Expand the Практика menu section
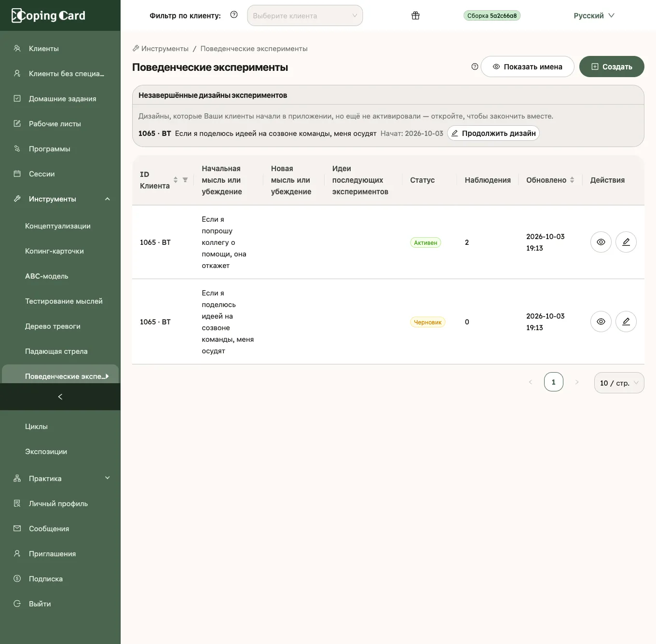 tap(60, 478)
